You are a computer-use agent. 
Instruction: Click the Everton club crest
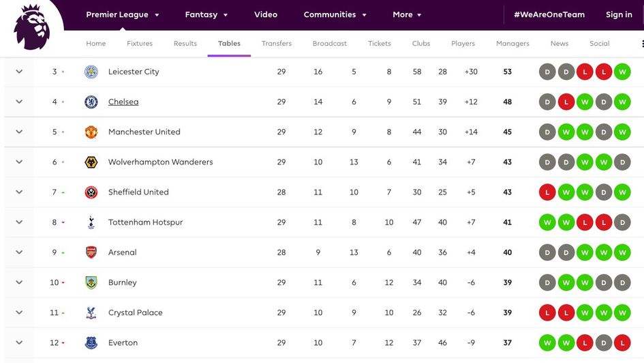[91, 343]
